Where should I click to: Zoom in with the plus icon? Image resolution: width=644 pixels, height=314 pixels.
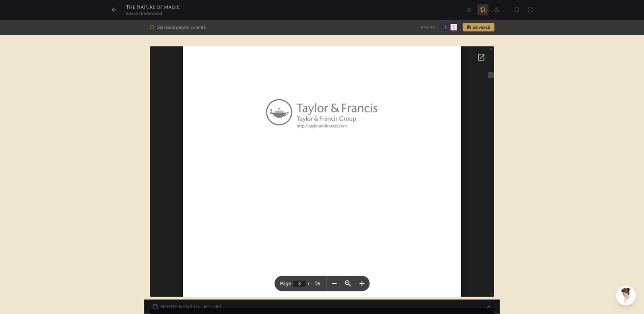pos(362,283)
